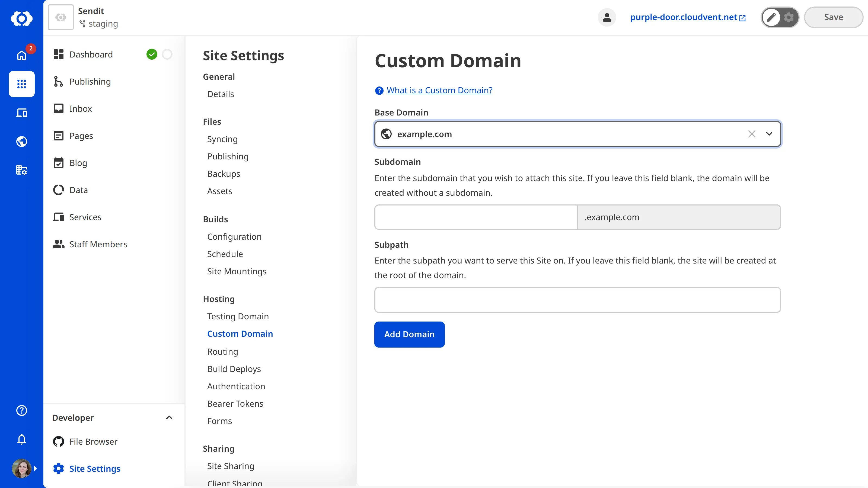The width and height of the screenshot is (868, 488).
Task: Go to Publishing under Files
Action: tap(228, 156)
